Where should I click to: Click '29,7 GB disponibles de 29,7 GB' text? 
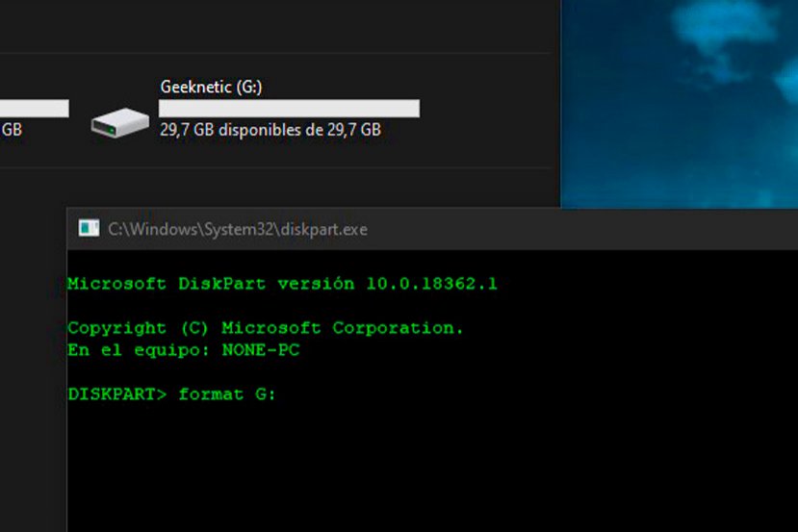click(x=270, y=130)
